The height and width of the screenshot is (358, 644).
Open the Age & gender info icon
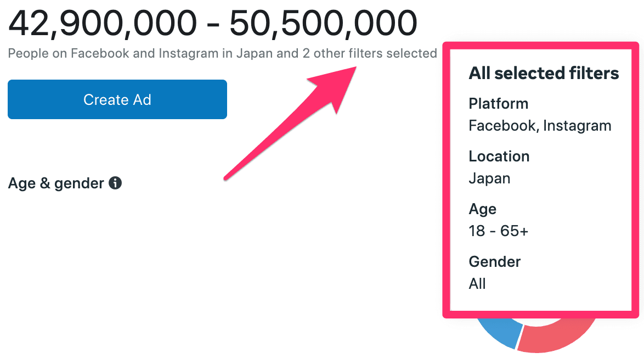coord(115,183)
